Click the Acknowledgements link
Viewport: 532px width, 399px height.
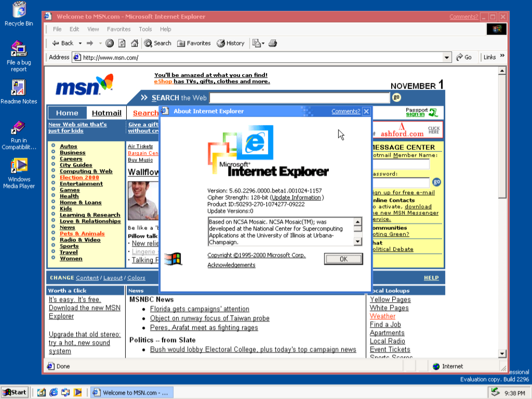pyautogui.click(x=231, y=265)
